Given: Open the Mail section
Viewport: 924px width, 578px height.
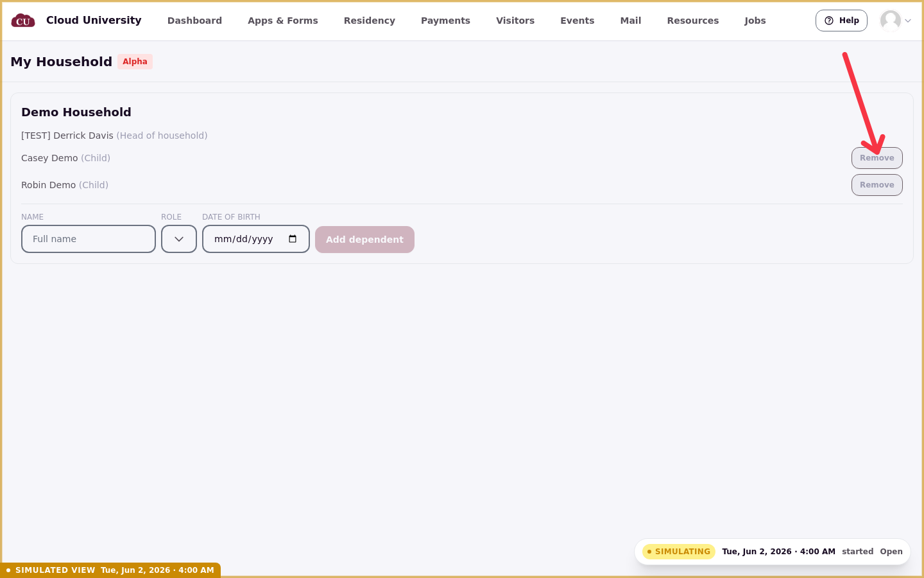Looking at the screenshot, I should coord(631,21).
